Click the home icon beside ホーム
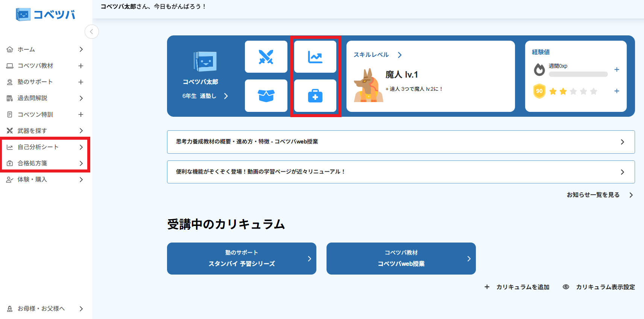This screenshot has width=644, height=319. (x=10, y=49)
